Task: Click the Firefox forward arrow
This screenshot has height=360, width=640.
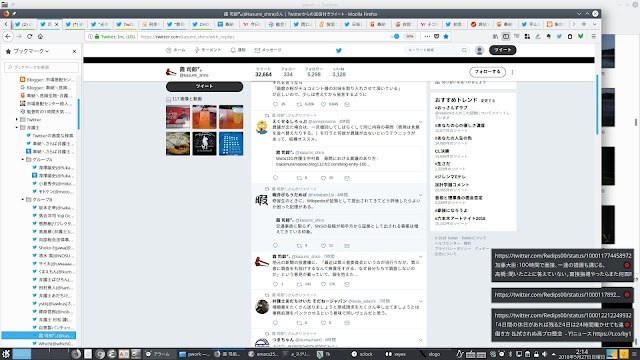Action: coord(19,36)
